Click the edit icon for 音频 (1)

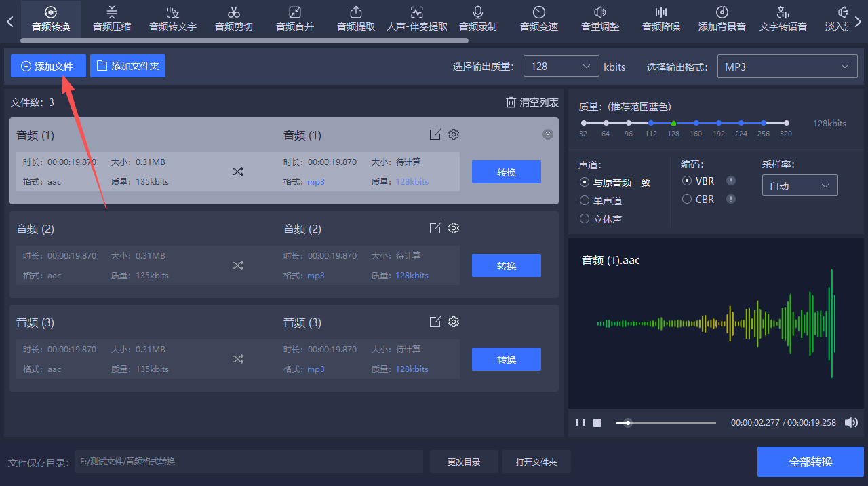click(x=435, y=134)
